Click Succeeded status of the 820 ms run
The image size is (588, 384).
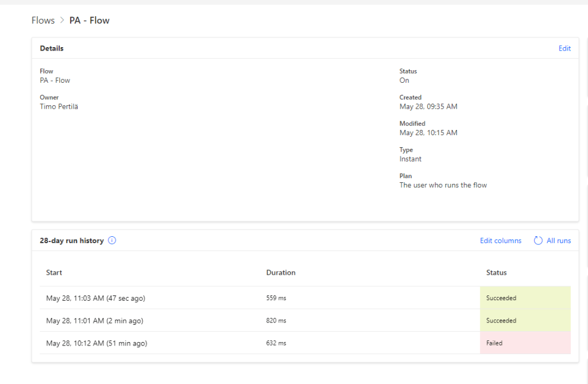(x=525, y=321)
